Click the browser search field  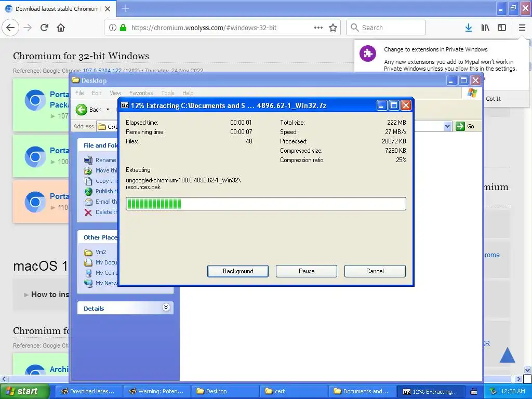click(x=386, y=28)
